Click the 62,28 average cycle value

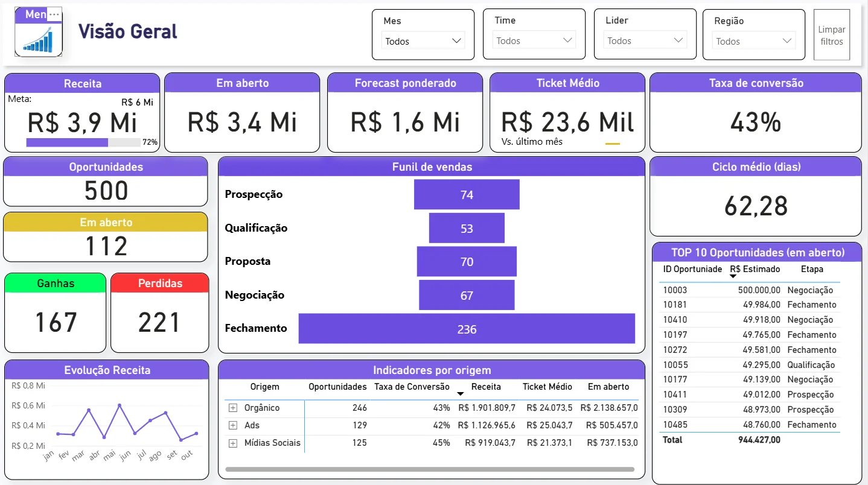(756, 206)
